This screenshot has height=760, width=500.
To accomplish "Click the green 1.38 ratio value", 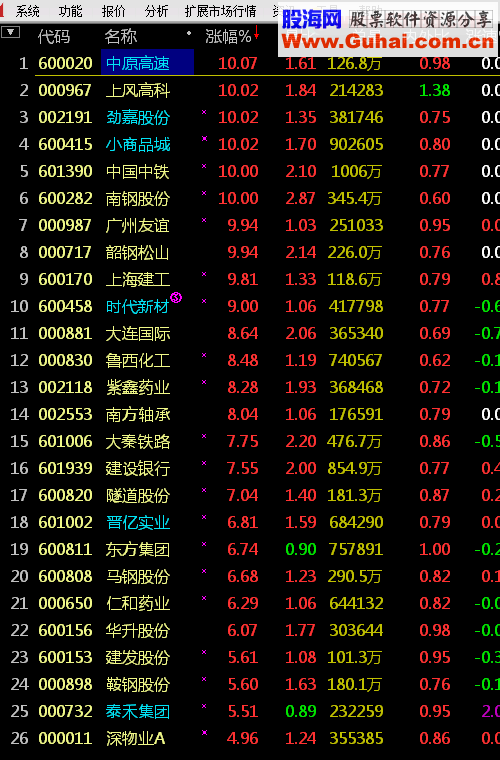I will (435, 91).
